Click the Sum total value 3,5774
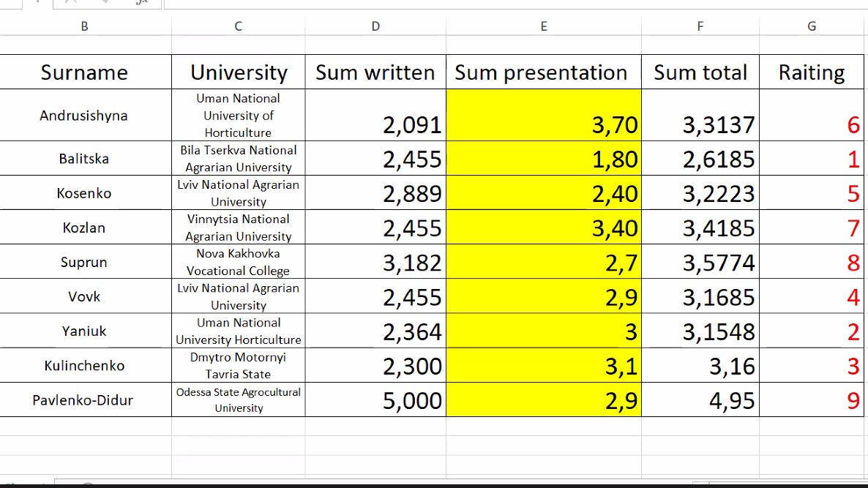This screenshot has width=868, height=488. [x=700, y=262]
